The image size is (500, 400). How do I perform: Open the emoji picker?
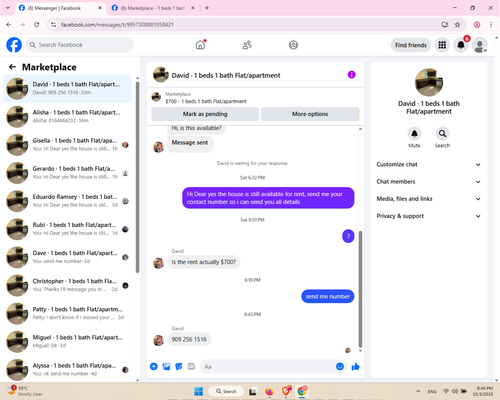(340, 367)
